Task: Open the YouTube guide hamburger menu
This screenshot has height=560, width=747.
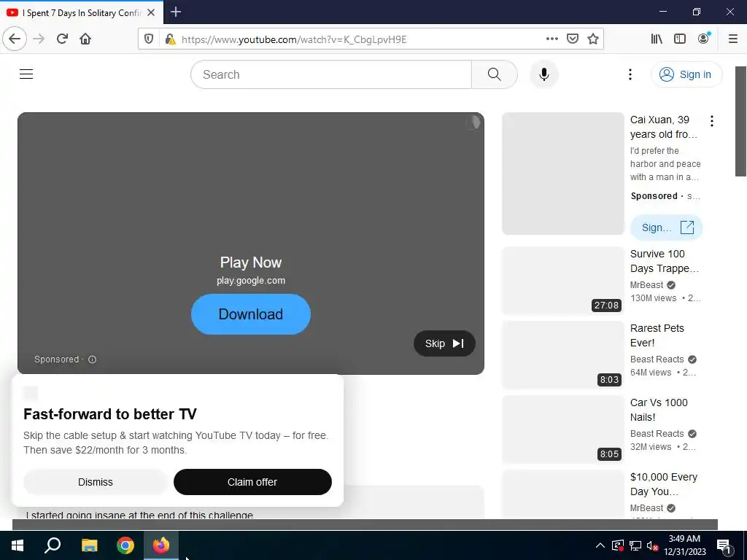Action: coord(26,74)
